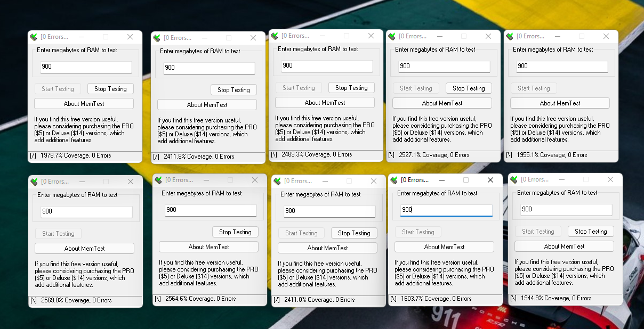644x329 pixels.
Task: Click the megabytes input in the 1955.1% Coverage window
Action: pyautogui.click(x=562, y=67)
